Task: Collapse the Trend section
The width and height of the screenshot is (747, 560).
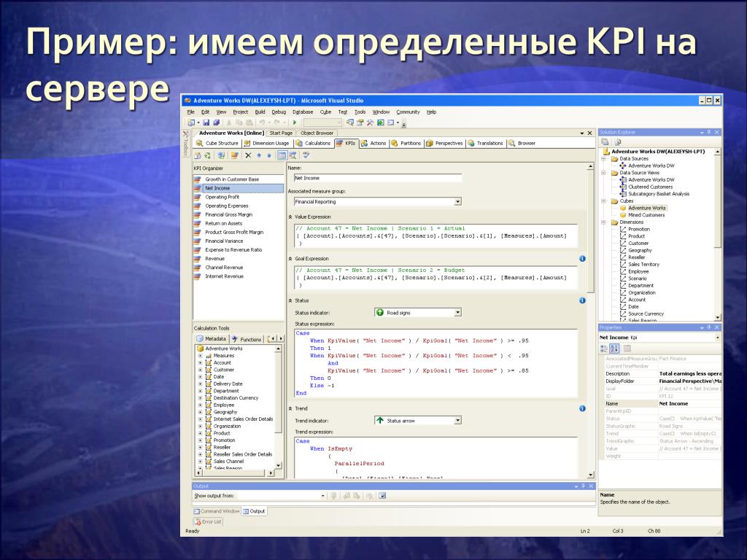Action: point(290,408)
